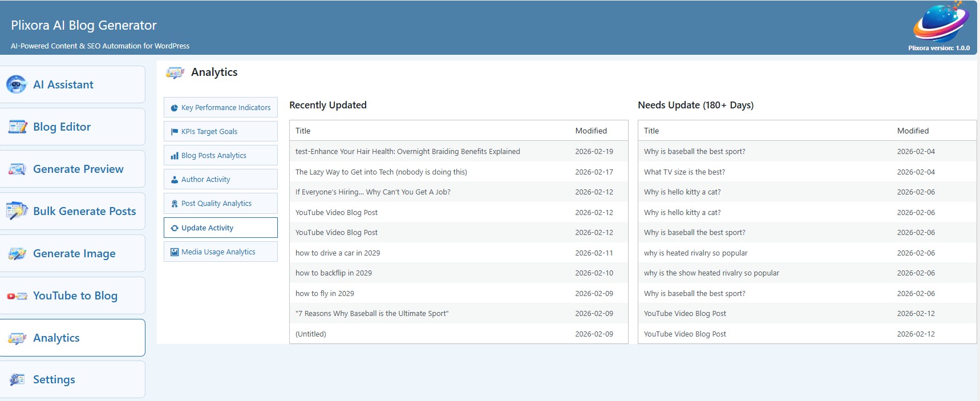Screen dimensions: 980x401
Task: Click the YouTube to Blog icon
Action: 17,295
